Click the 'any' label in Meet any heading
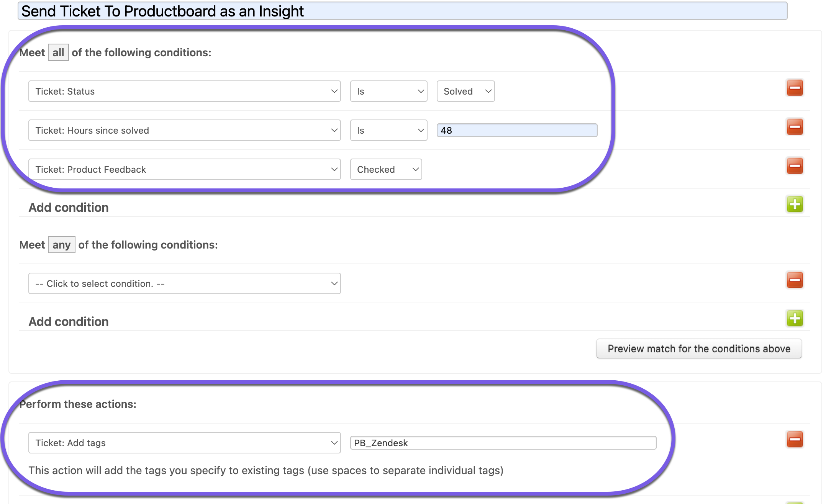 click(x=61, y=245)
